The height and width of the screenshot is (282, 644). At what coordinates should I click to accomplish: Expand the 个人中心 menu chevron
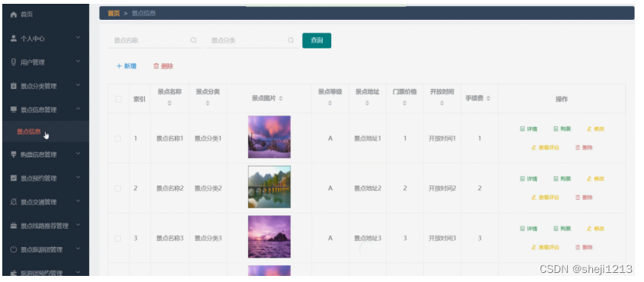click(78, 38)
